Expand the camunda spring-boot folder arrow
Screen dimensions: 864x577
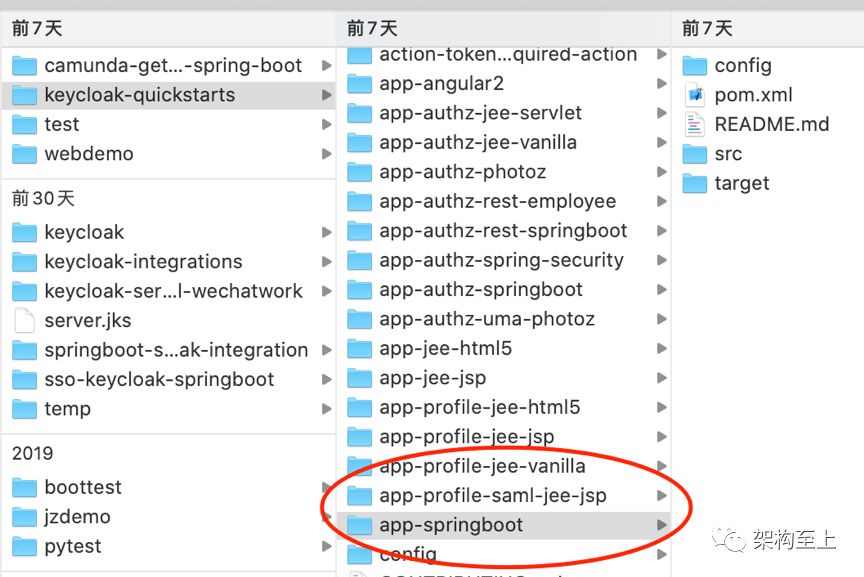click(326, 66)
